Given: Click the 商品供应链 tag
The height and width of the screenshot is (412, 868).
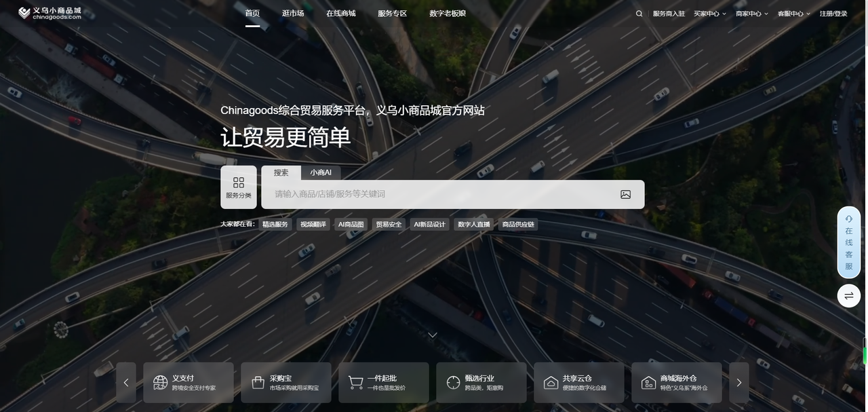Looking at the screenshot, I should 518,225.
